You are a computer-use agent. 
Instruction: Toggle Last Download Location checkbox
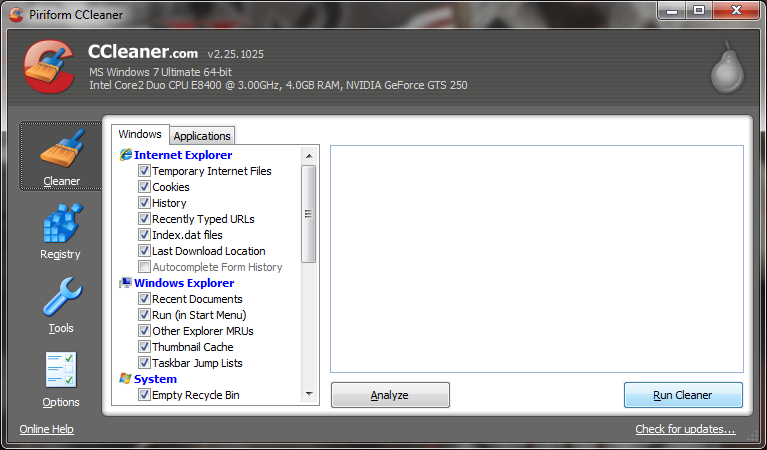point(144,251)
